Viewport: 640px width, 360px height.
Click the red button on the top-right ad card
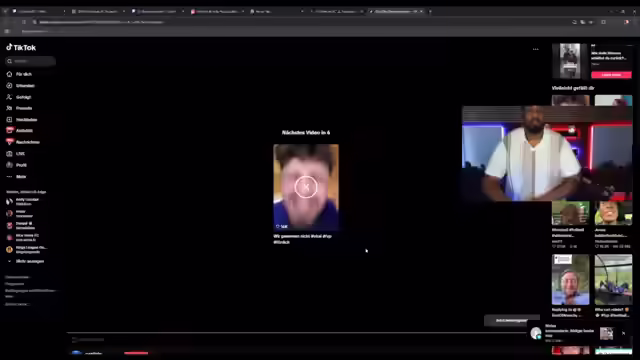click(x=611, y=75)
